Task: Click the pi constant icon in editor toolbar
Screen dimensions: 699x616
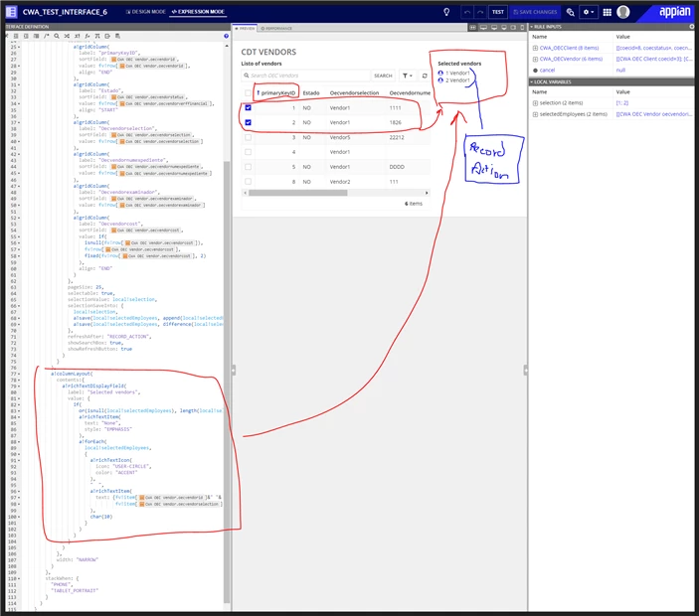Action: pyautogui.click(x=97, y=36)
